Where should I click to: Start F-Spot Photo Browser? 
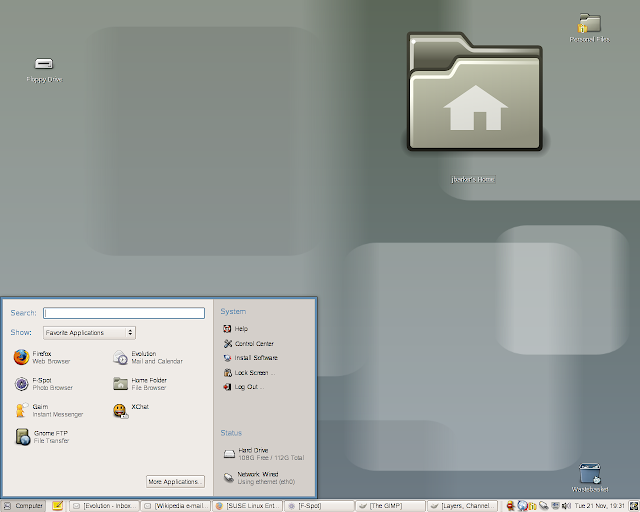pyautogui.click(x=43, y=384)
